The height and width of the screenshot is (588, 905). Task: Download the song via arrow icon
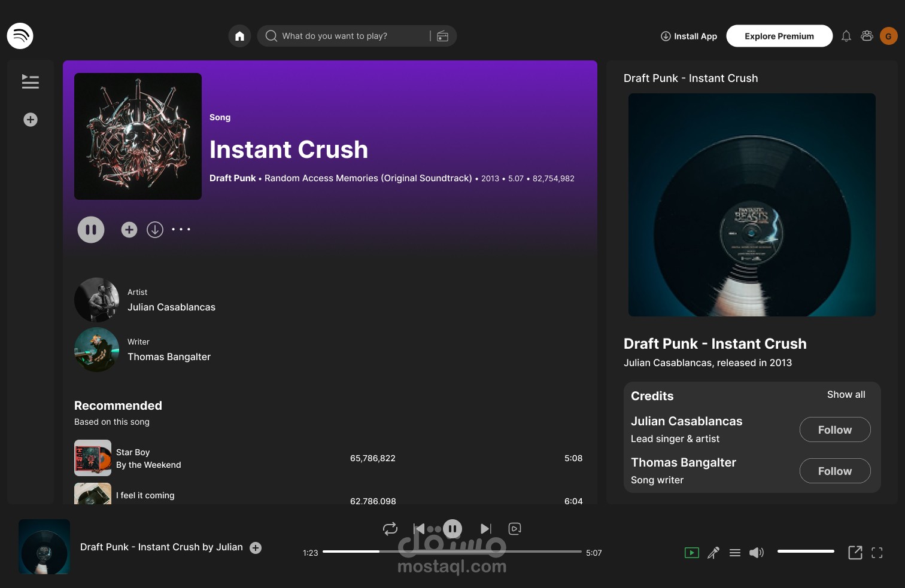[155, 230]
